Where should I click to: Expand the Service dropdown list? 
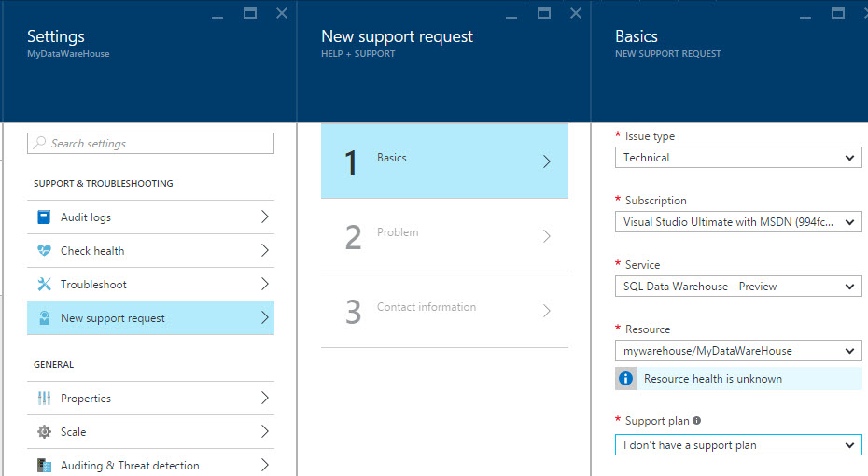point(737,287)
